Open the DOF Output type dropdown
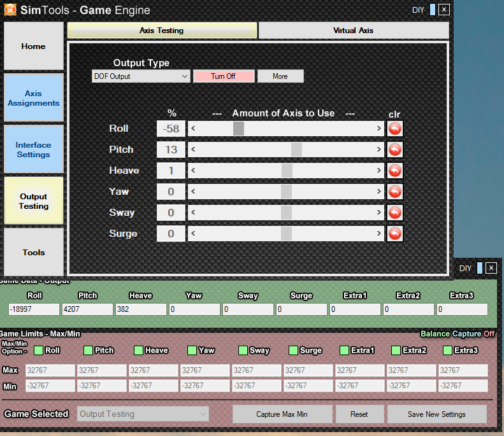The image size is (504, 436). [x=141, y=76]
